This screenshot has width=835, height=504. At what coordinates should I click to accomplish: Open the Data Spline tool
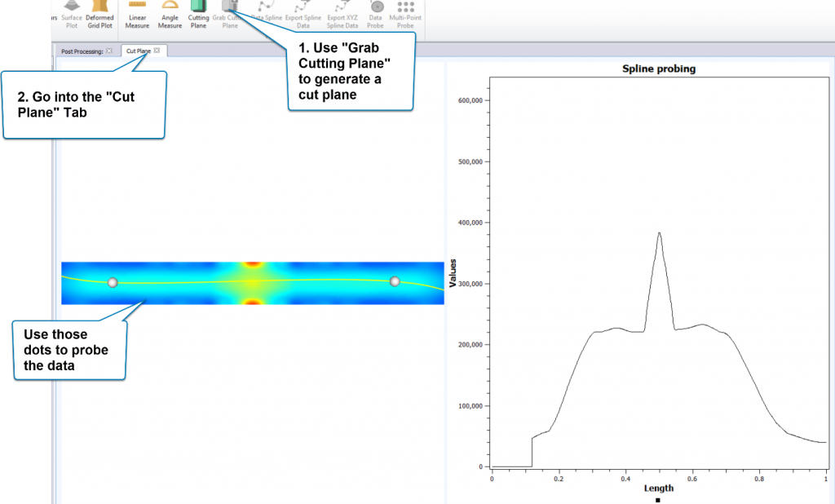pos(267,11)
